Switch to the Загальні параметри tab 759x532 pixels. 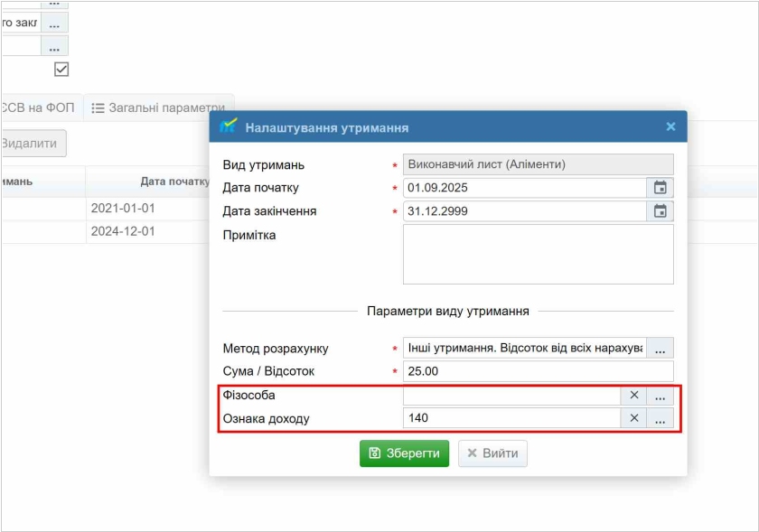pos(158,107)
